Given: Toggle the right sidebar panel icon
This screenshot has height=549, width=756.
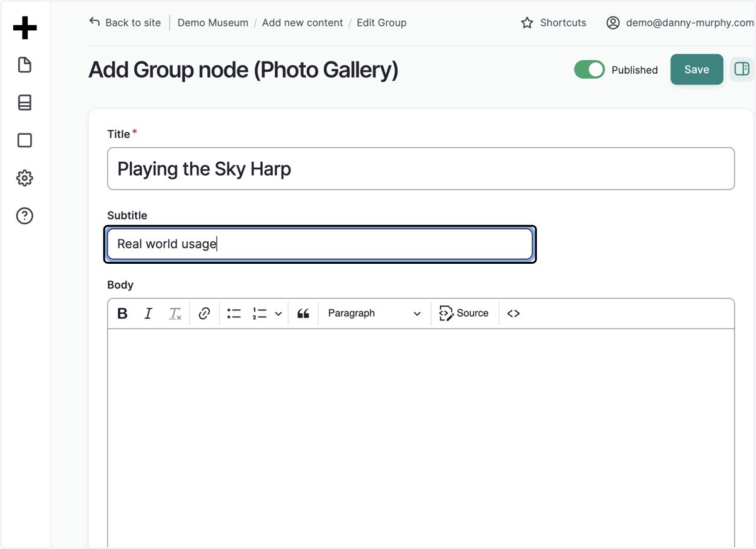Looking at the screenshot, I should (742, 69).
